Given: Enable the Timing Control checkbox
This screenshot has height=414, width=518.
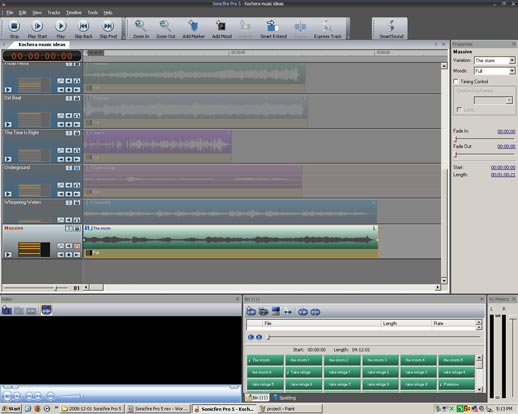Looking at the screenshot, I should (x=456, y=81).
